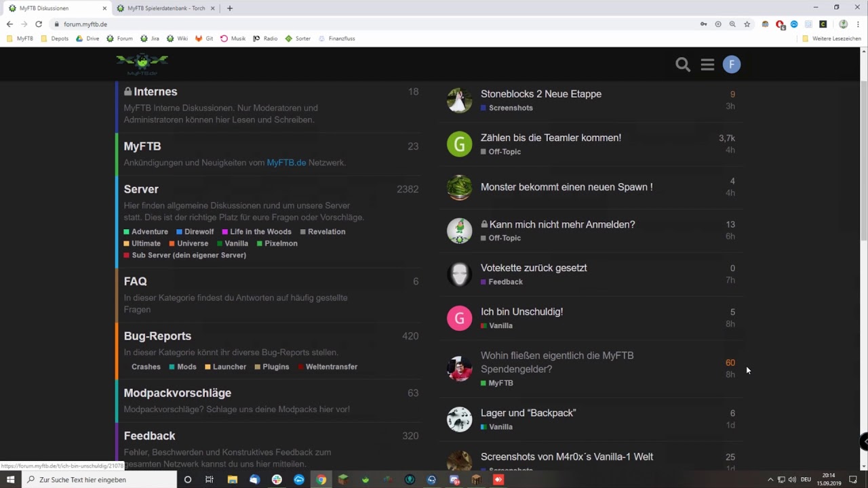Open File Explorer from taskbar
This screenshot has width=868, height=488.
[232, 479]
